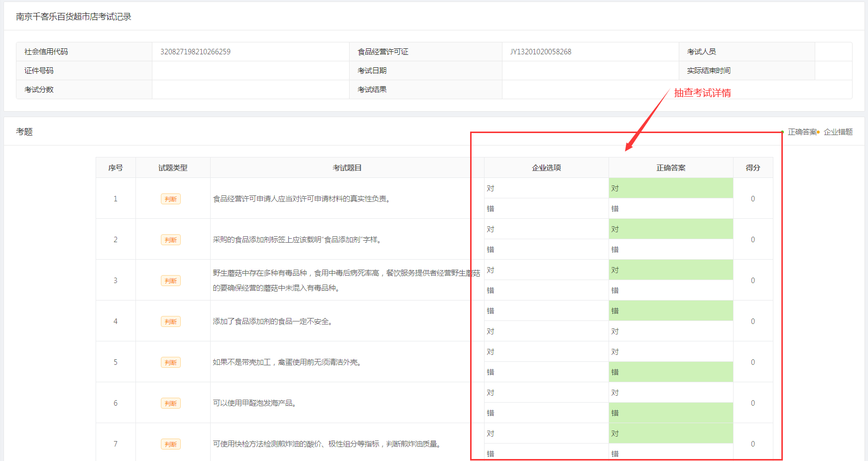This screenshot has width=868, height=461.
Task: Click the red 抽查考试详情 annotation text
Action: (702, 93)
